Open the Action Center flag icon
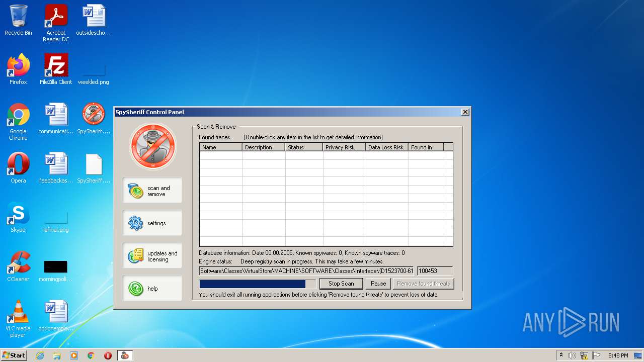Image resolution: width=644 pixels, height=362 pixels. (x=596, y=355)
